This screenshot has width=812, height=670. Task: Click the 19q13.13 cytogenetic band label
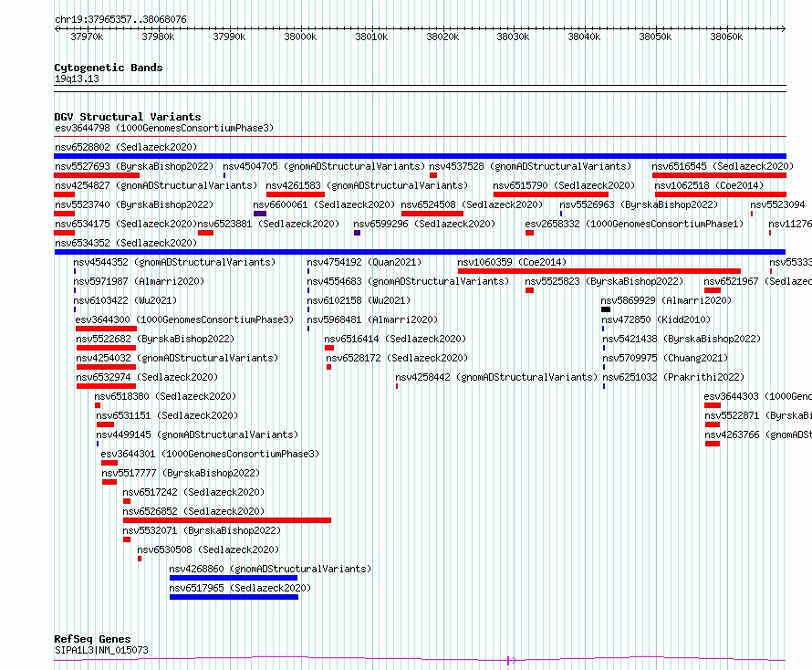(x=77, y=79)
